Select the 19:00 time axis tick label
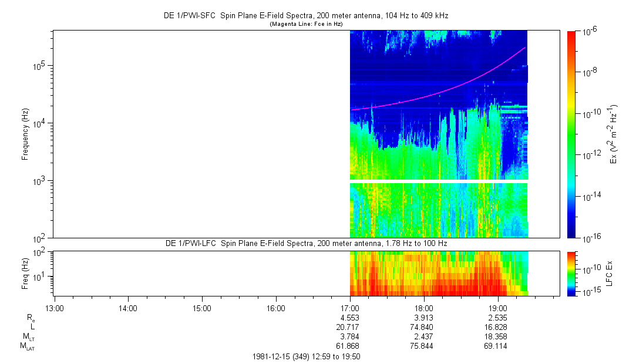Viewport: 636px width, 364px height. 498,307
